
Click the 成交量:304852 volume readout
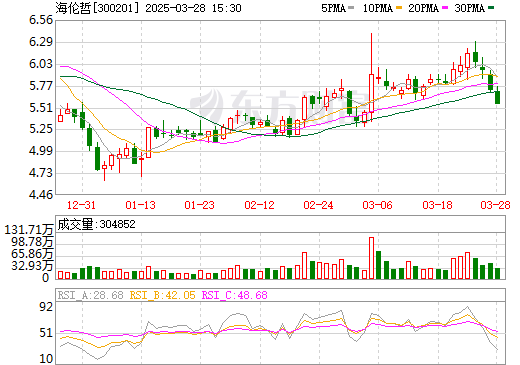[x=96, y=224]
